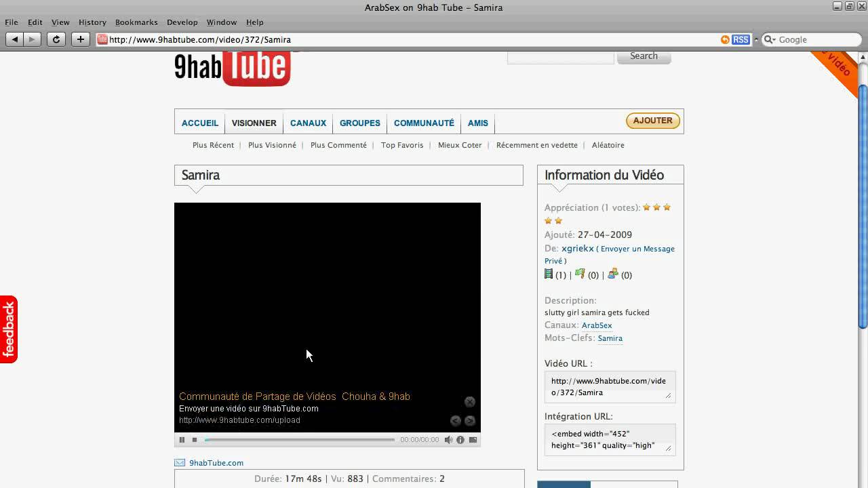Go back with browser back arrow
Image resolution: width=868 pixels, height=488 pixels.
pyautogui.click(x=14, y=39)
